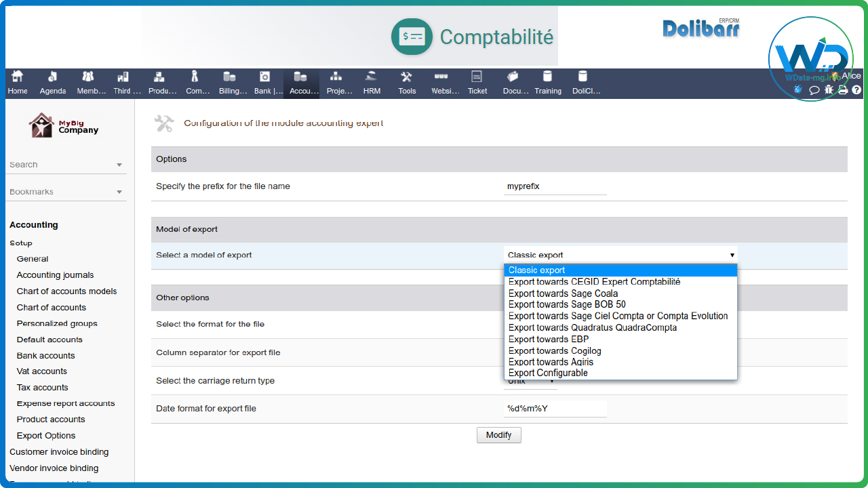The image size is (868, 488).
Task: Open the Members module
Action: click(90, 83)
